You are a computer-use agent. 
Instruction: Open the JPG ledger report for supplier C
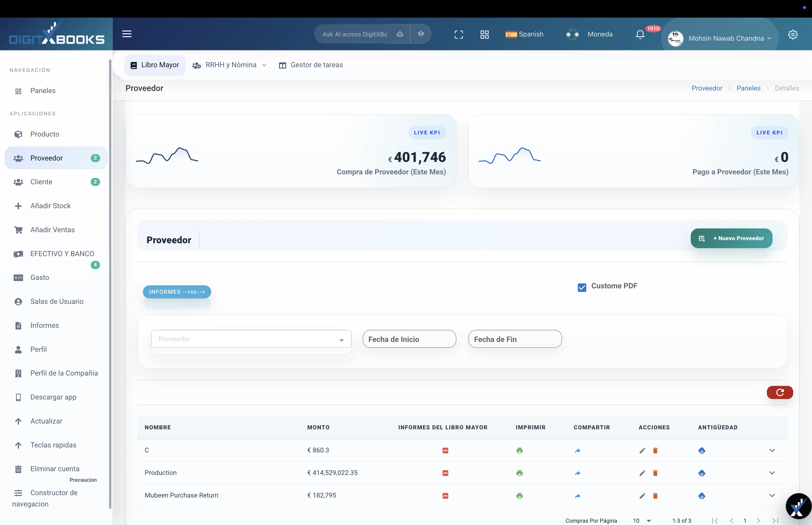coord(445,450)
